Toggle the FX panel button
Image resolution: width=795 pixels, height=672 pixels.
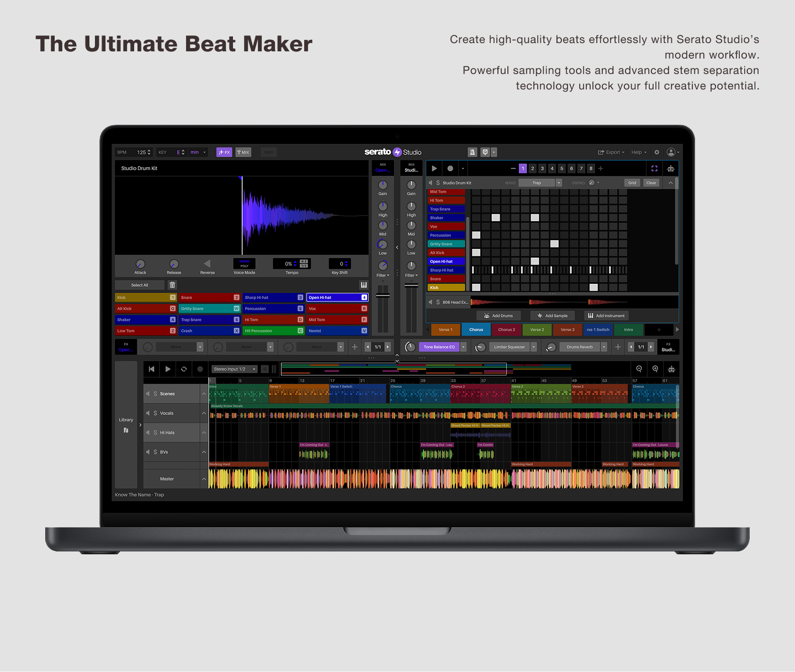click(x=224, y=152)
